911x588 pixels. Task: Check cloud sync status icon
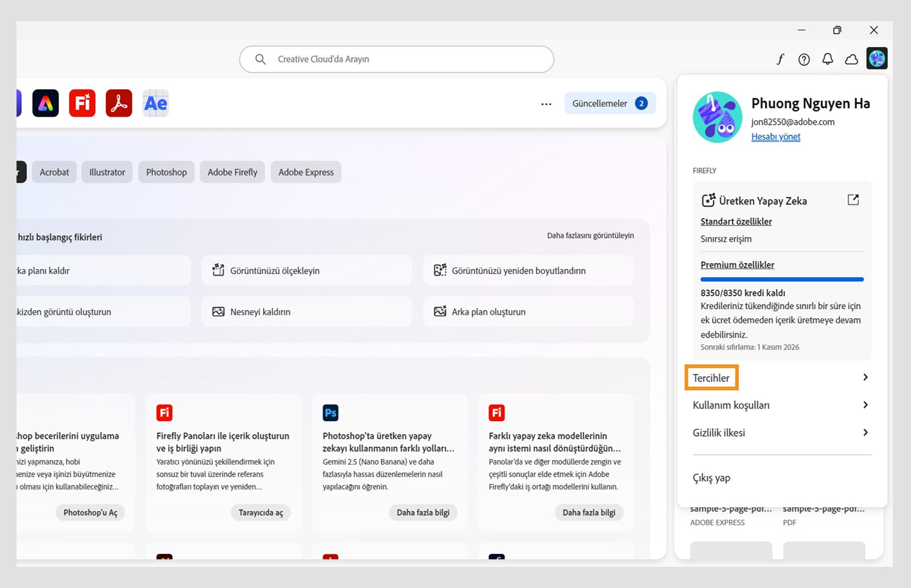851,59
